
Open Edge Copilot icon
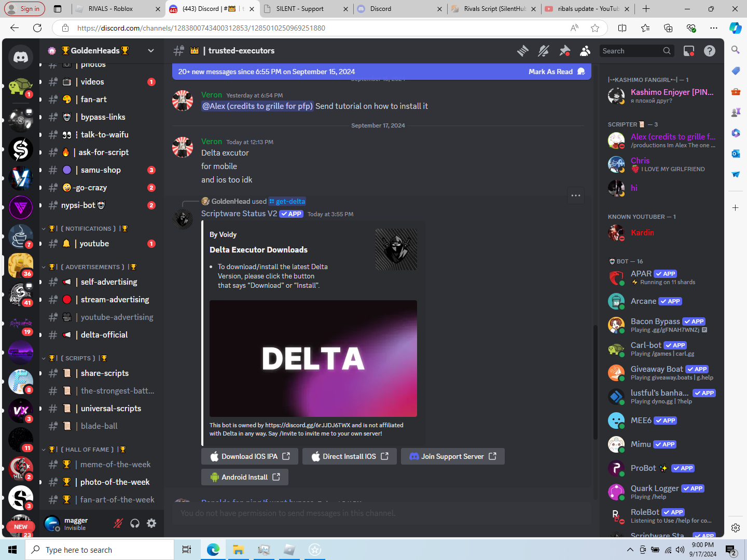pos(735,28)
